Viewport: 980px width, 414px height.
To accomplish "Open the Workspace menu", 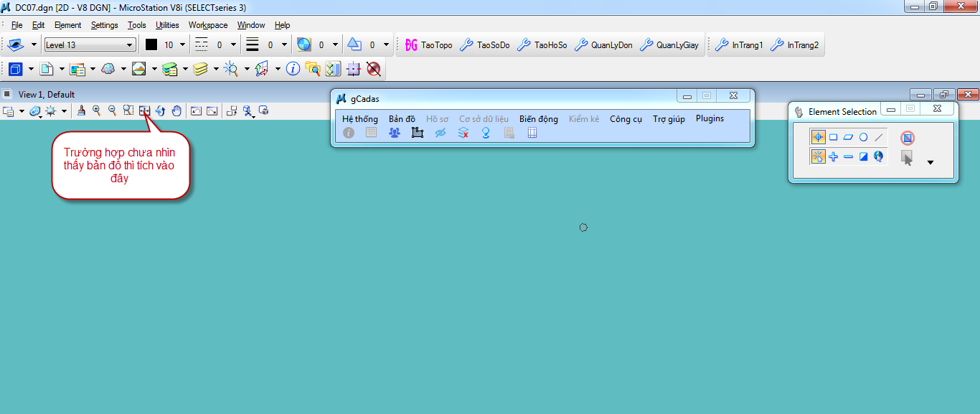I will [208, 25].
